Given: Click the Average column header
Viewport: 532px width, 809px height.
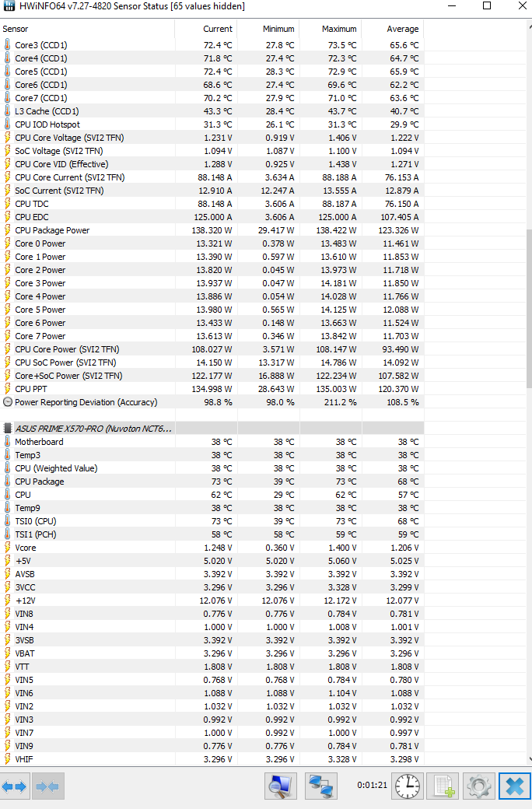Looking at the screenshot, I should (x=393, y=29).
